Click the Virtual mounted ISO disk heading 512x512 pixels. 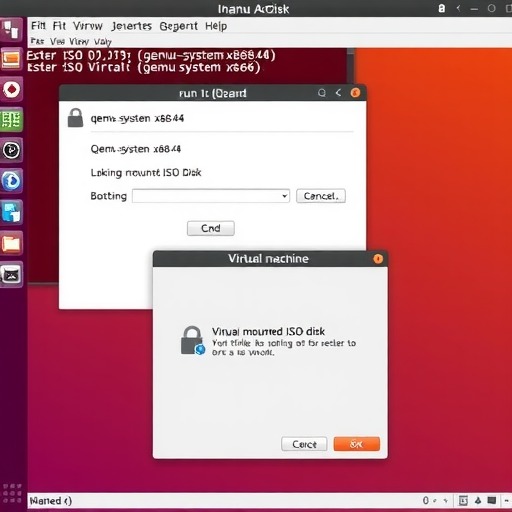[268, 331]
